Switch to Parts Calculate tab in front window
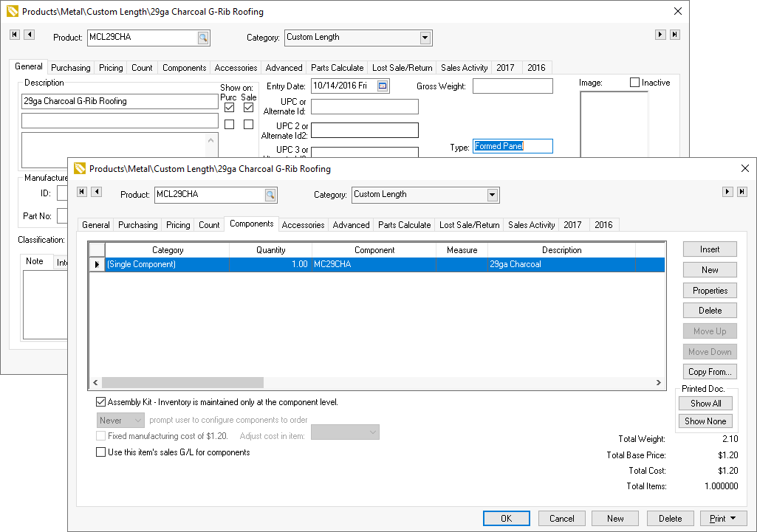 [x=404, y=225]
